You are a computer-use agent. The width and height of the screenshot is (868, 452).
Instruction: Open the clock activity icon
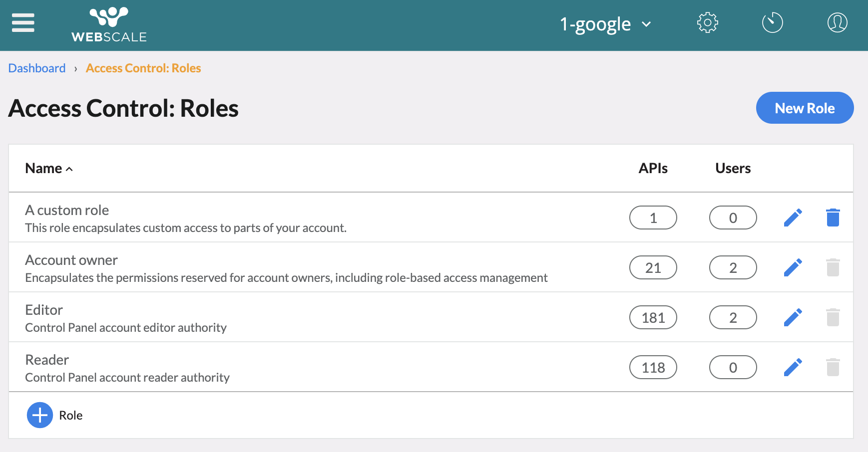(x=772, y=23)
